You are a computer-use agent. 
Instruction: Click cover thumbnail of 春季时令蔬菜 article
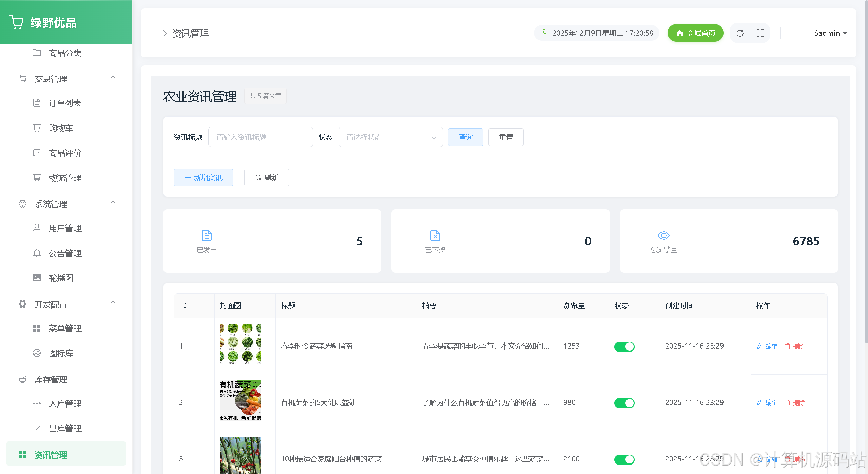point(240,344)
